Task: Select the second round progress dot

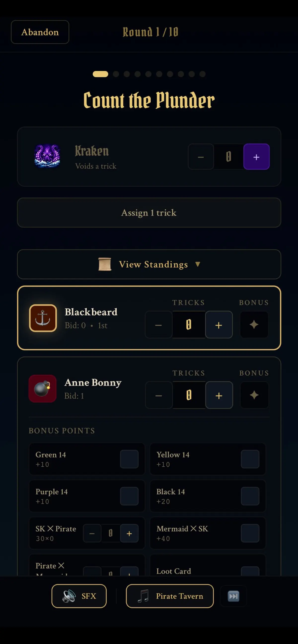Action: pos(116,74)
